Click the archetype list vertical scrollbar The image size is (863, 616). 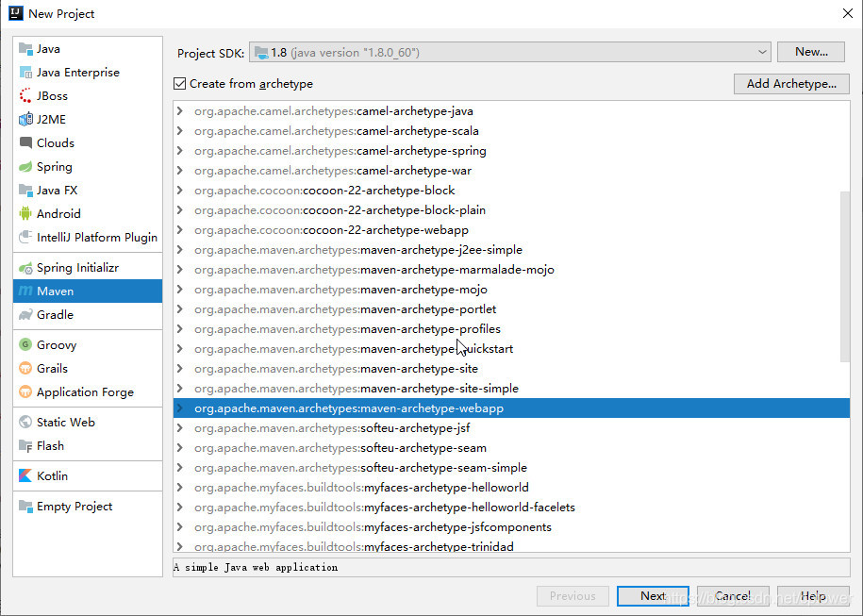click(x=845, y=276)
